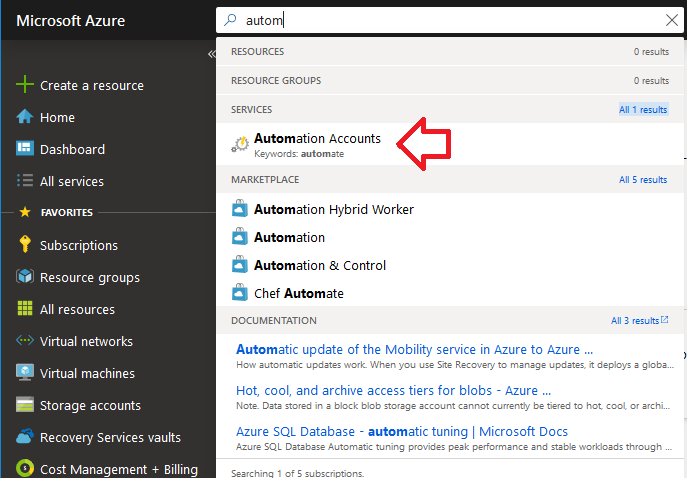
Task: Show All 1 results for Services
Action: 643,110
